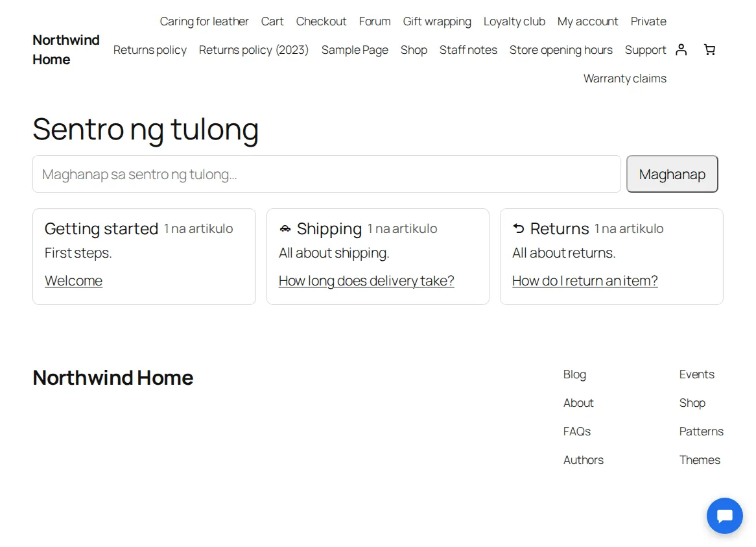Open Staff notes menu item

point(468,50)
